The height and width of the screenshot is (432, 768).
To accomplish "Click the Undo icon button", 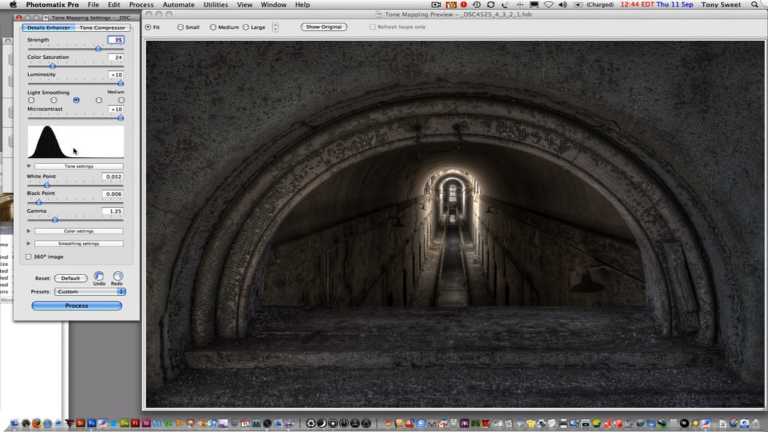I will [x=99, y=276].
